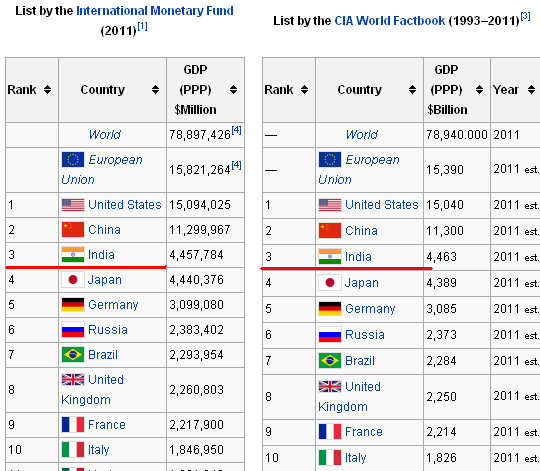The height and width of the screenshot is (471, 540).
Task: Click Japan flag in IMF table
Action: click(x=73, y=280)
